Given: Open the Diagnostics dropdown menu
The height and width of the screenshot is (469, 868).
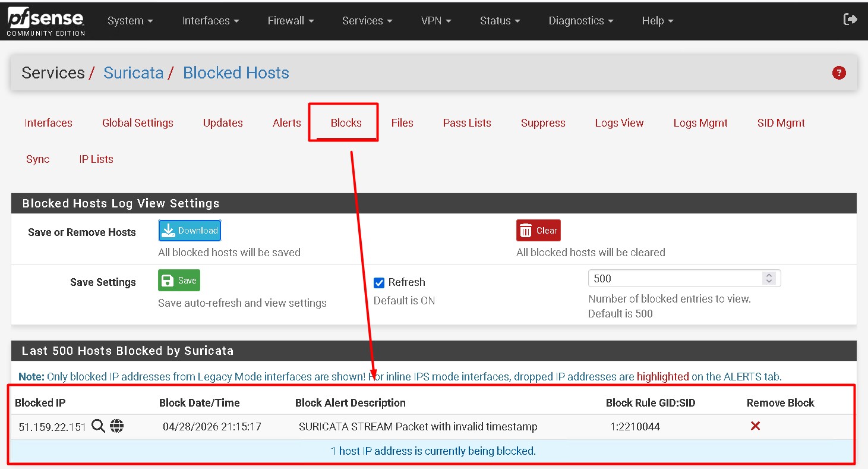Looking at the screenshot, I should tap(580, 20).
